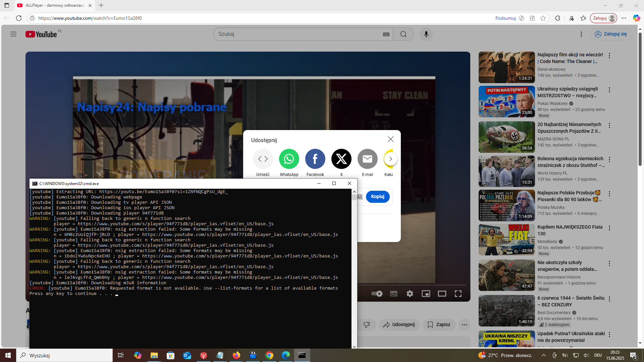Click Zaloguj się sign-in button
This screenshot has width=644, height=362.
(611, 34)
